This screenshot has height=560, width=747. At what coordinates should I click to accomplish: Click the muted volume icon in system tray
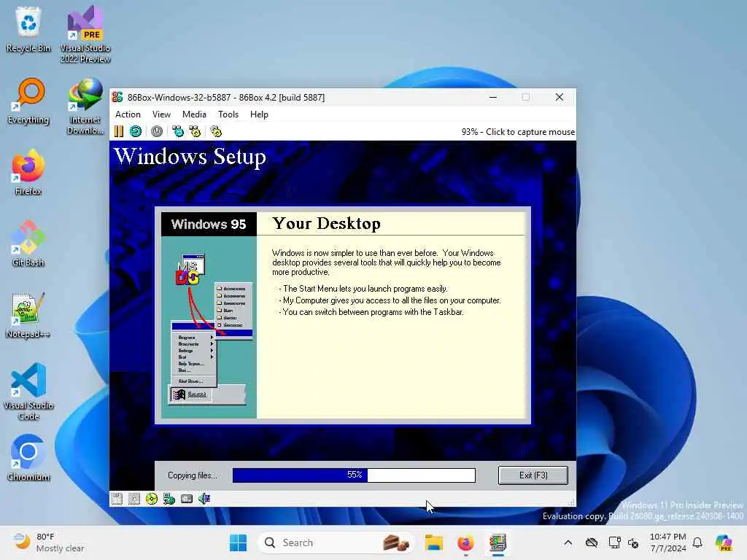[633, 542]
